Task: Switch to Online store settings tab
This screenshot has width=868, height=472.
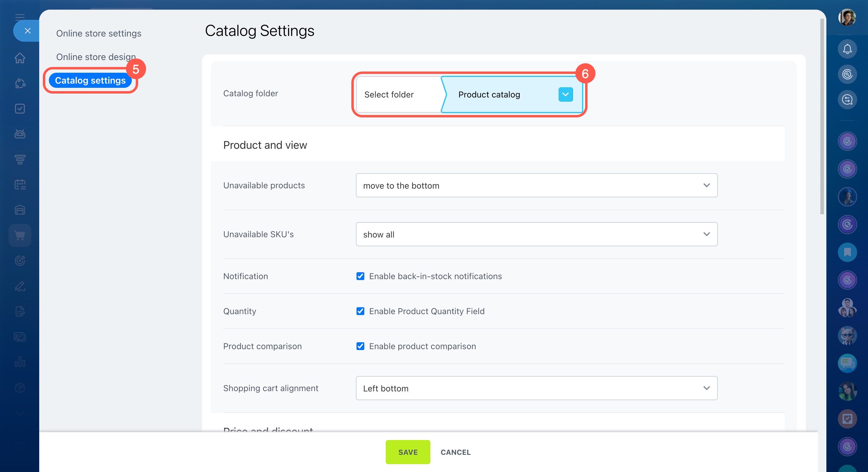Action: pyautogui.click(x=98, y=33)
